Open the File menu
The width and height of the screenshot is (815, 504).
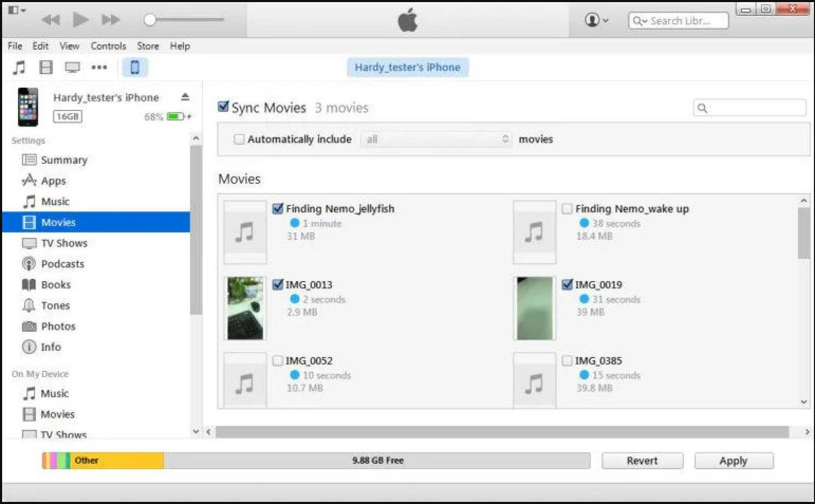pyautogui.click(x=15, y=46)
